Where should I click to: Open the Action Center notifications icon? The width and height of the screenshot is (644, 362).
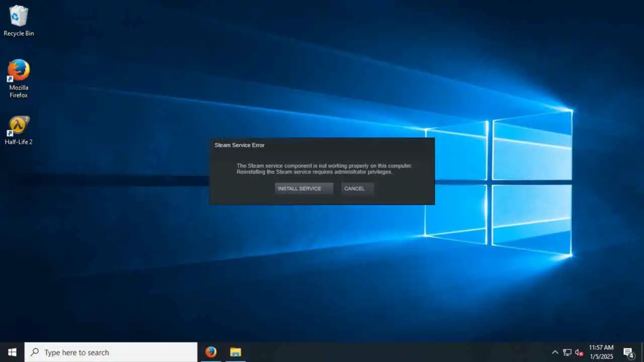click(628, 352)
